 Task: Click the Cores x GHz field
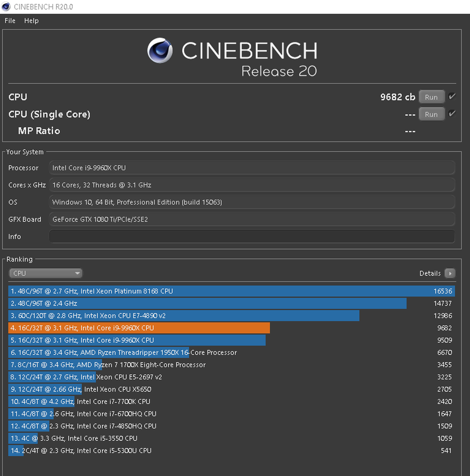pos(252,185)
